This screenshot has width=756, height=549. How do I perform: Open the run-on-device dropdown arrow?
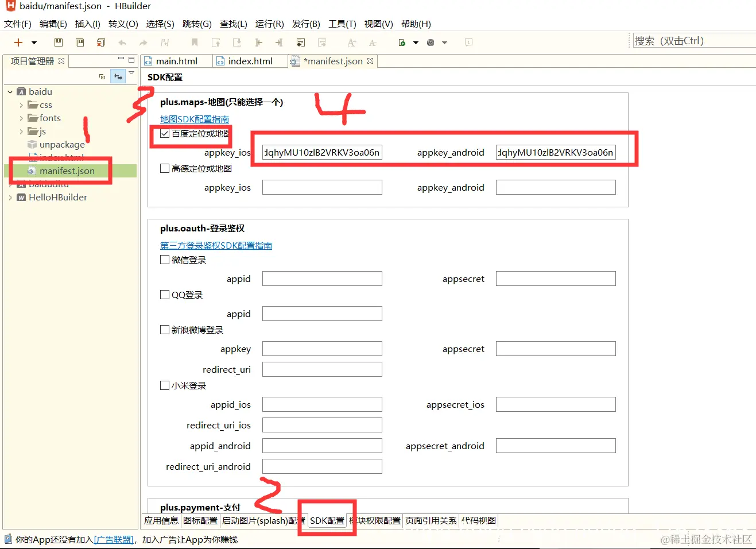[x=416, y=42]
